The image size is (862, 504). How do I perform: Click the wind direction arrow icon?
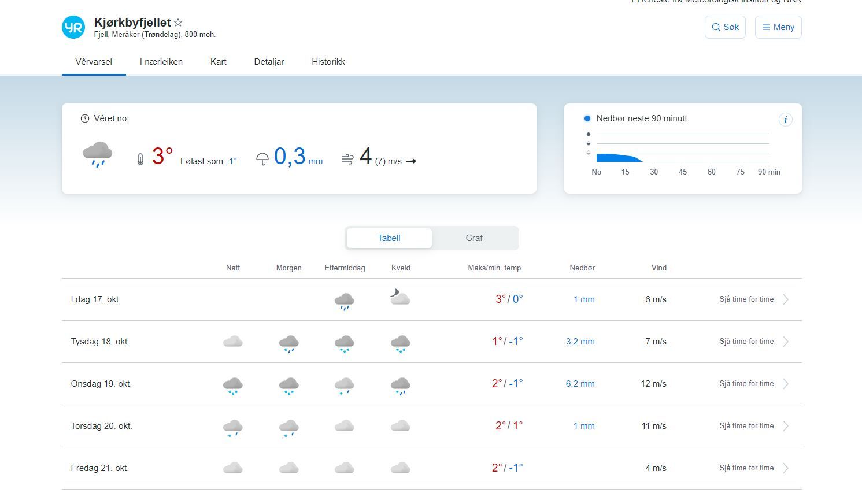point(411,161)
